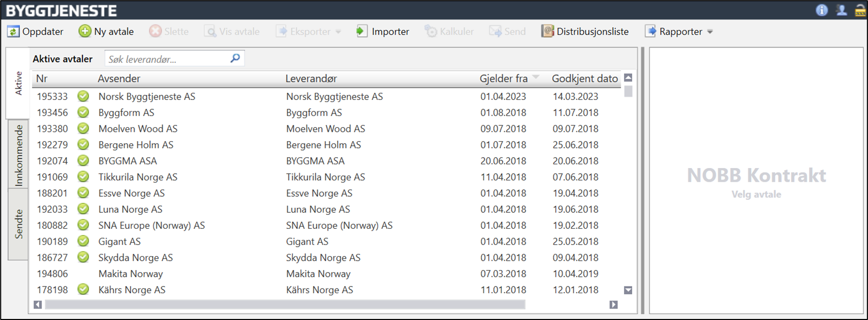Switch to the Innkommende tab
This screenshot has width=868, height=320.
click(x=19, y=155)
